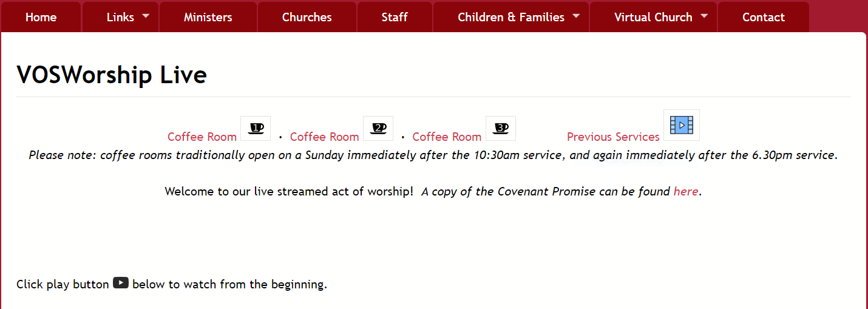The width and height of the screenshot is (868, 309).
Task: Follow the Previous Services text link
Action: click(613, 137)
